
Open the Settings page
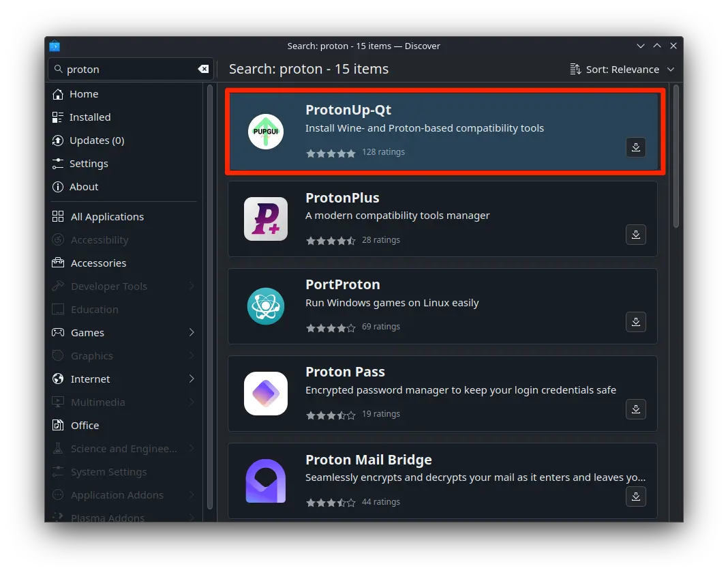pos(124,164)
